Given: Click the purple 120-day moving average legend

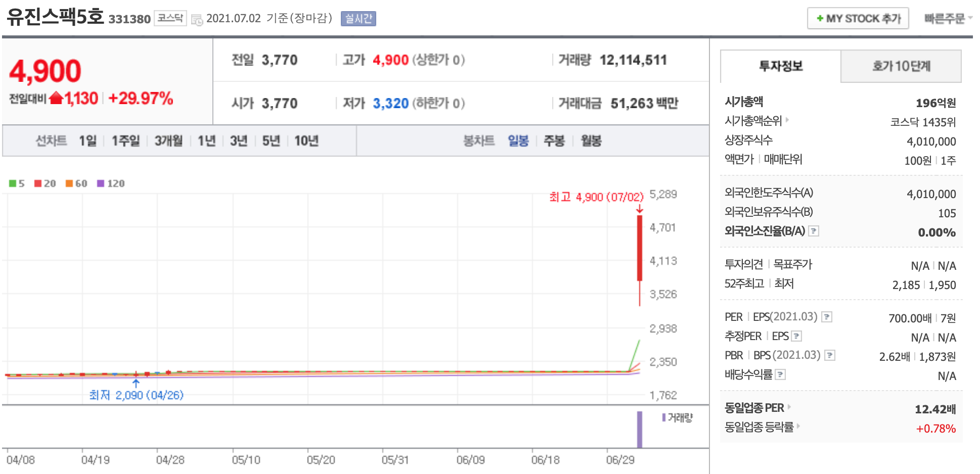Looking at the screenshot, I should (111, 183).
